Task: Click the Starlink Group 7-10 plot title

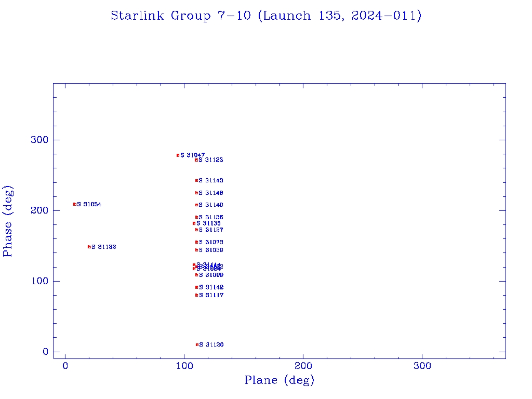Action: [266, 16]
